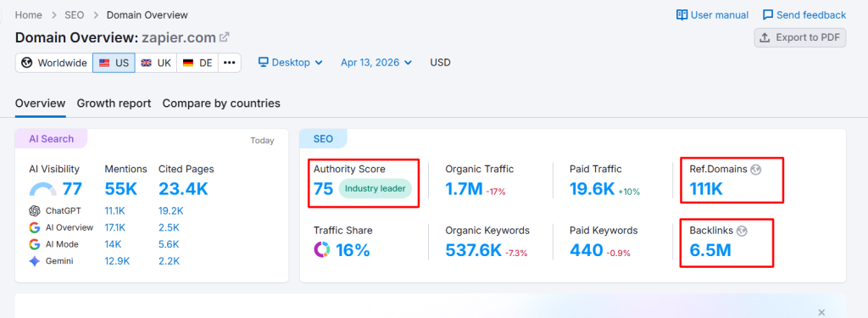Open the User manual link
Screen dimensions: 868x318
(x=712, y=15)
